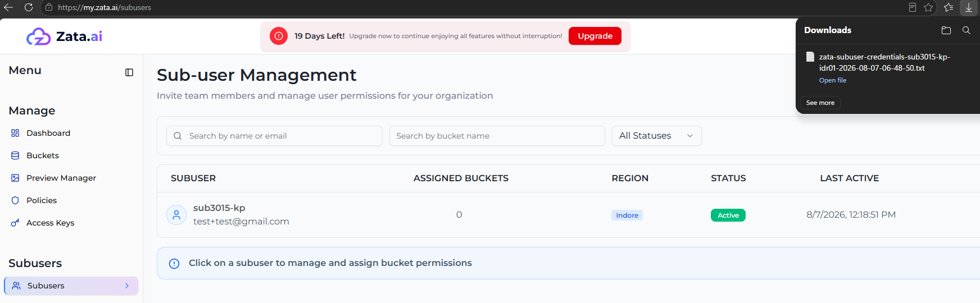This screenshot has width=980, height=303.
Task: Click the Zata.ai cloud logo
Action: point(39,36)
